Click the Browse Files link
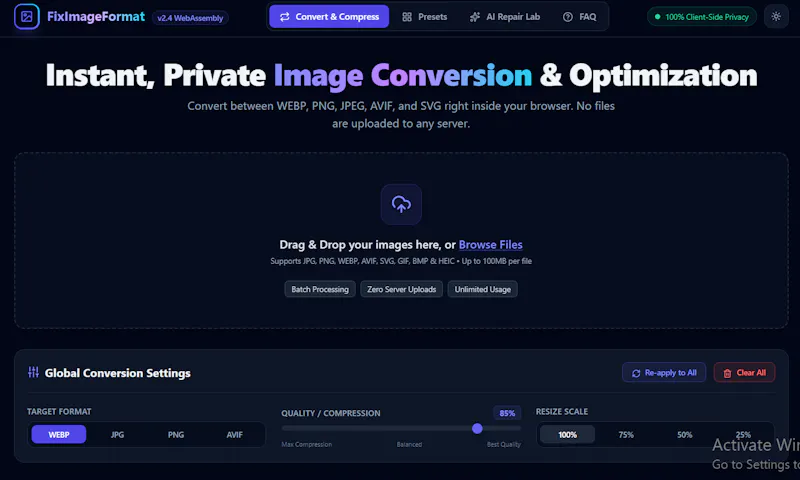Screen dimensions: 800x480 [490, 245]
